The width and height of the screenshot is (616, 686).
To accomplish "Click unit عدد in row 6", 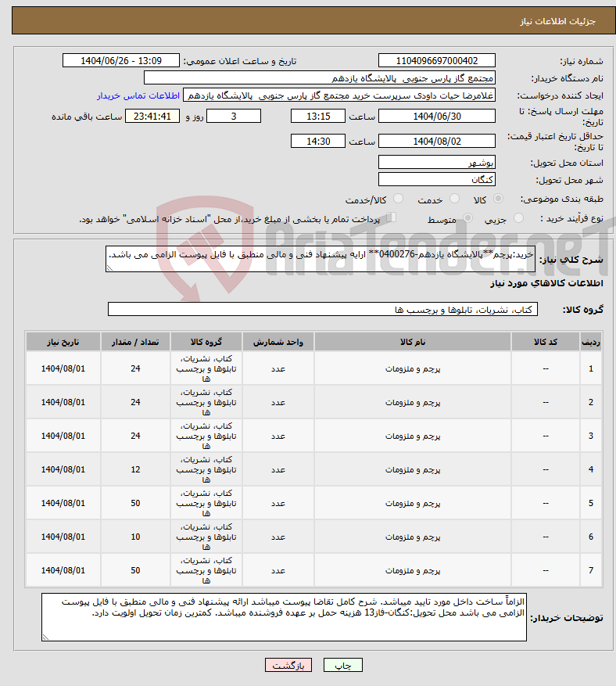I will 278,537.
